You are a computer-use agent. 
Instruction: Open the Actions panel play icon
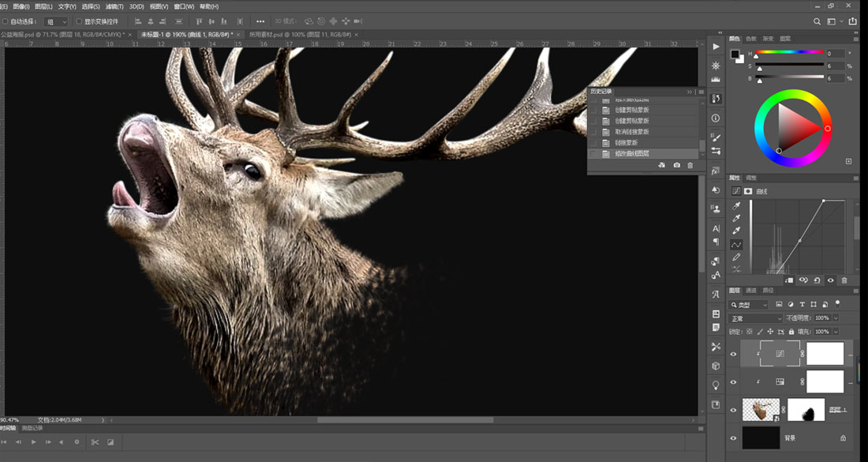pyautogui.click(x=716, y=47)
